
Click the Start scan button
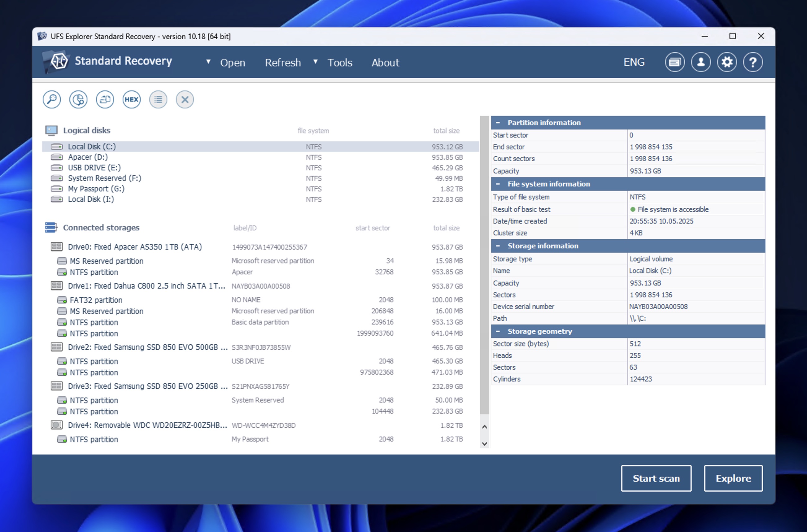(657, 478)
